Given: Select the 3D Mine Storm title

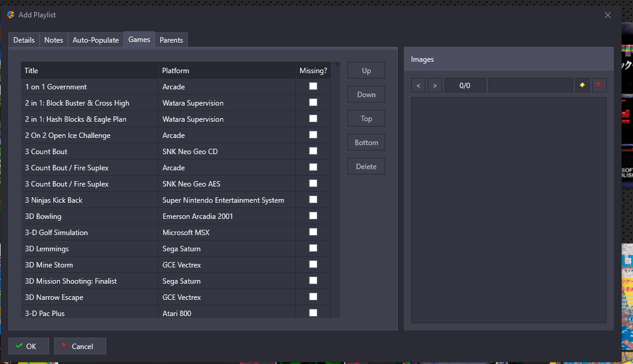Looking at the screenshot, I should (x=49, y=264).
